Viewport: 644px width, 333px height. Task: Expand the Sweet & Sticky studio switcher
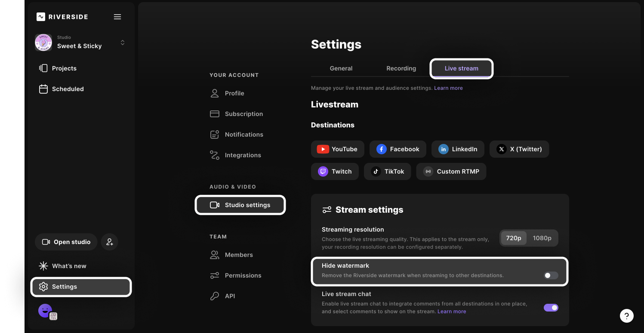point(123,43)
